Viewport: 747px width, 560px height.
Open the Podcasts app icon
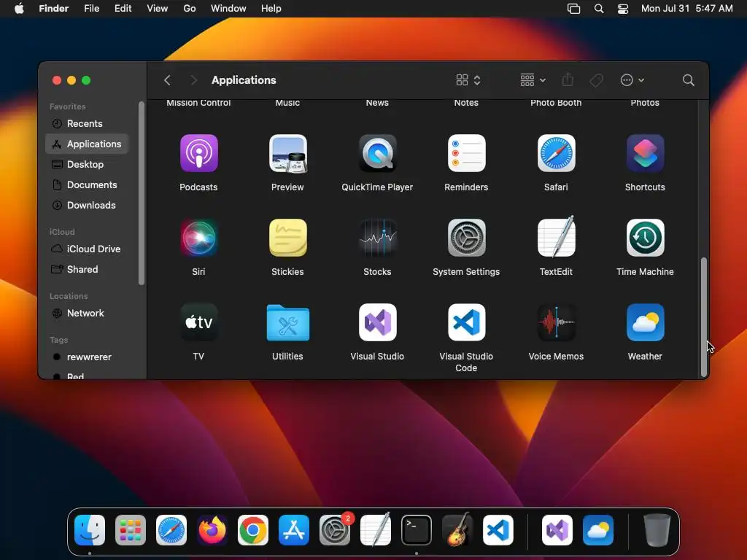[x=198, y=153]
